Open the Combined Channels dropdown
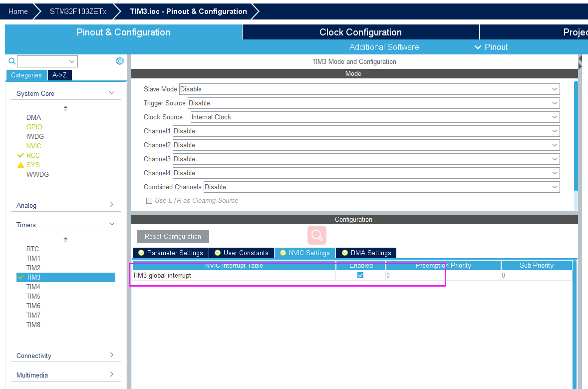The height and width of the screenshot is (389, 588). (x=382, y=187)
